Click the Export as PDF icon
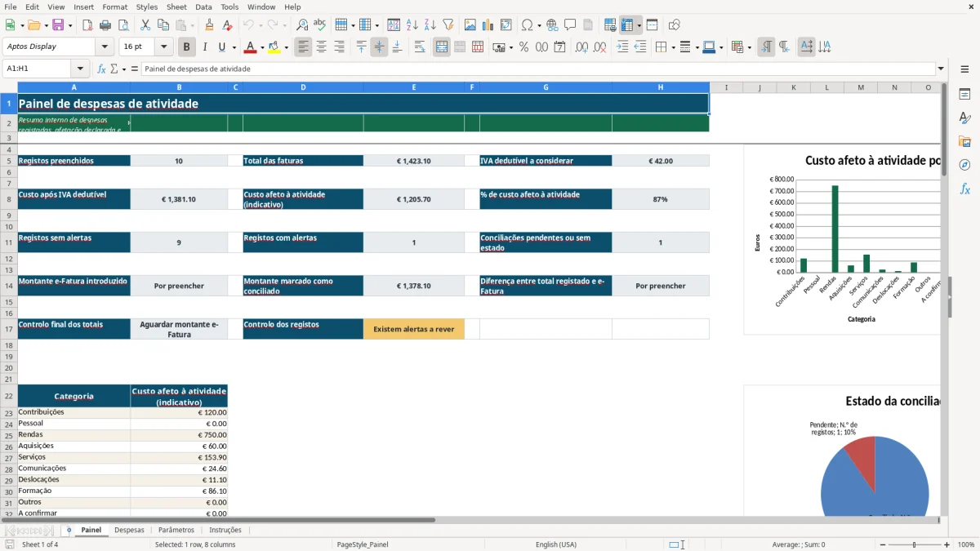The image size is (980, 551). (x=87, y=25)
